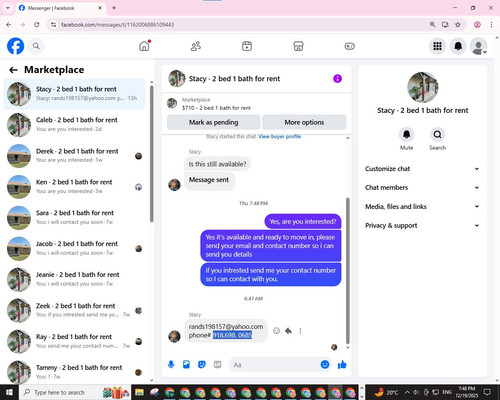This screenshot has height=400, width=500.
Task: Expand Chat members section
Action: (422, 187)
